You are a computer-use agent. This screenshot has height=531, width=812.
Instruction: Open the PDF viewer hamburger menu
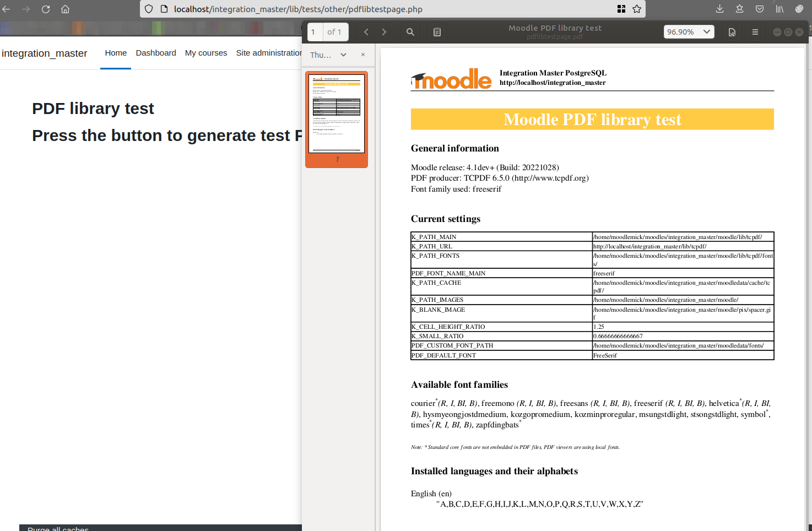click(x=755, y=32)
